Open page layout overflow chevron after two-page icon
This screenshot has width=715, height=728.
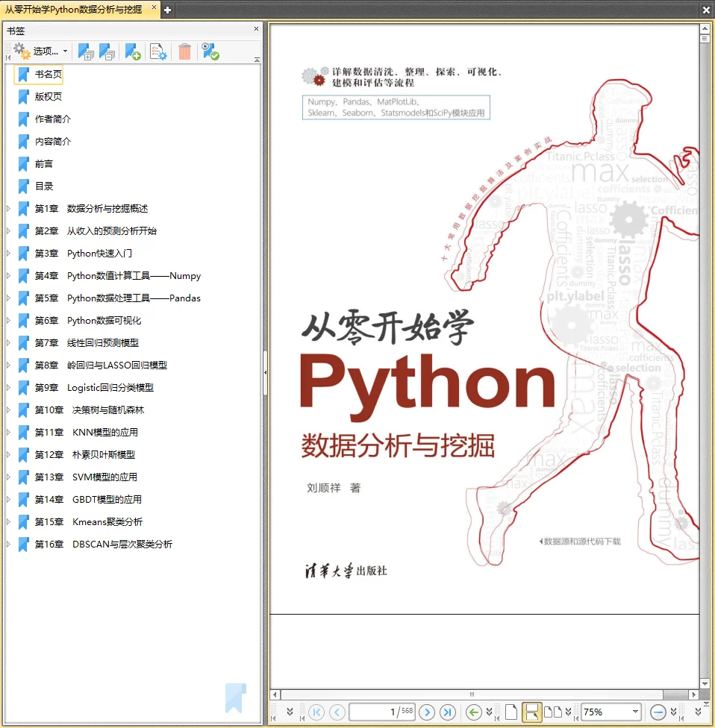point(568,712)
